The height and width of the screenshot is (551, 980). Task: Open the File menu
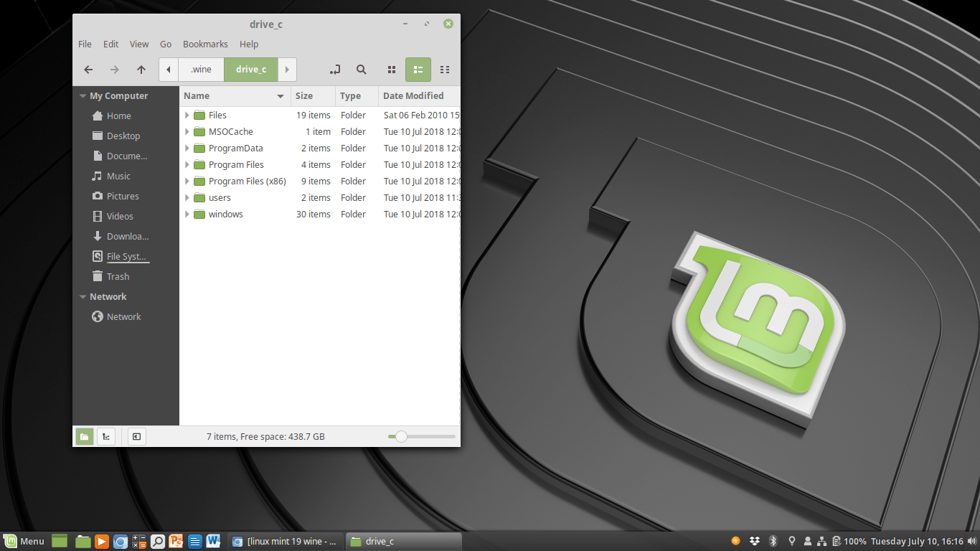coord(85,44)
